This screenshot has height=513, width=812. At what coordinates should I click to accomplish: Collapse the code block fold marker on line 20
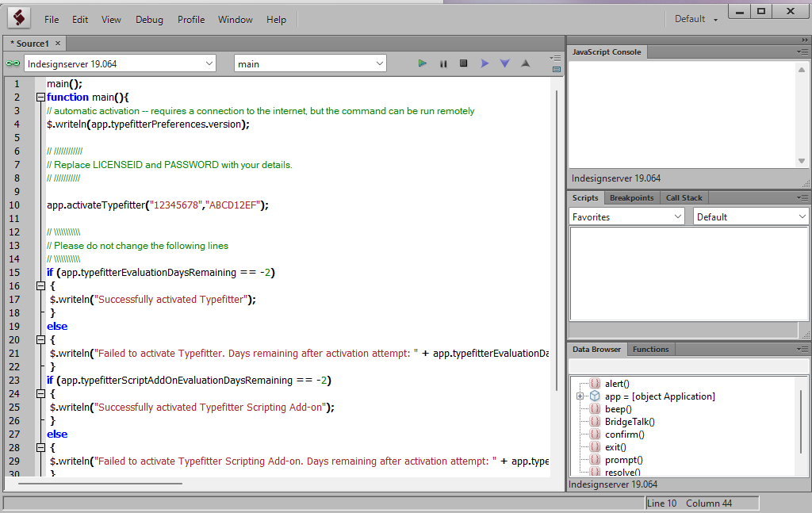click(40, 339)
